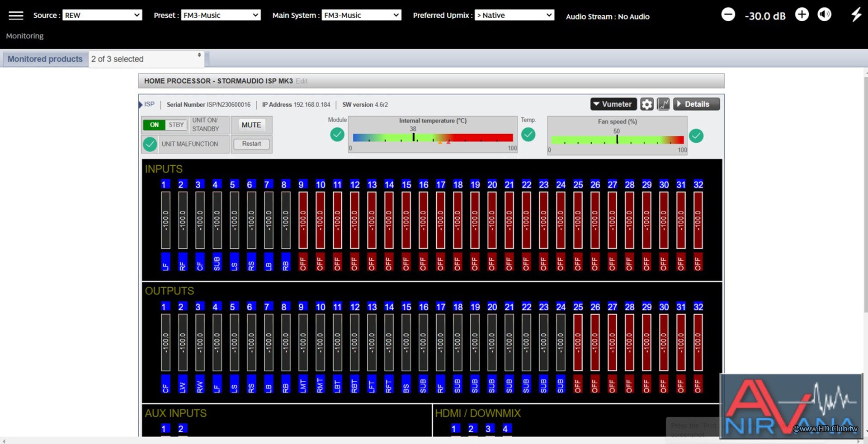Image resolution: width=868 pixels, height=444 pixels.
Task: Open the Details button
Action: tap(696, 104)
